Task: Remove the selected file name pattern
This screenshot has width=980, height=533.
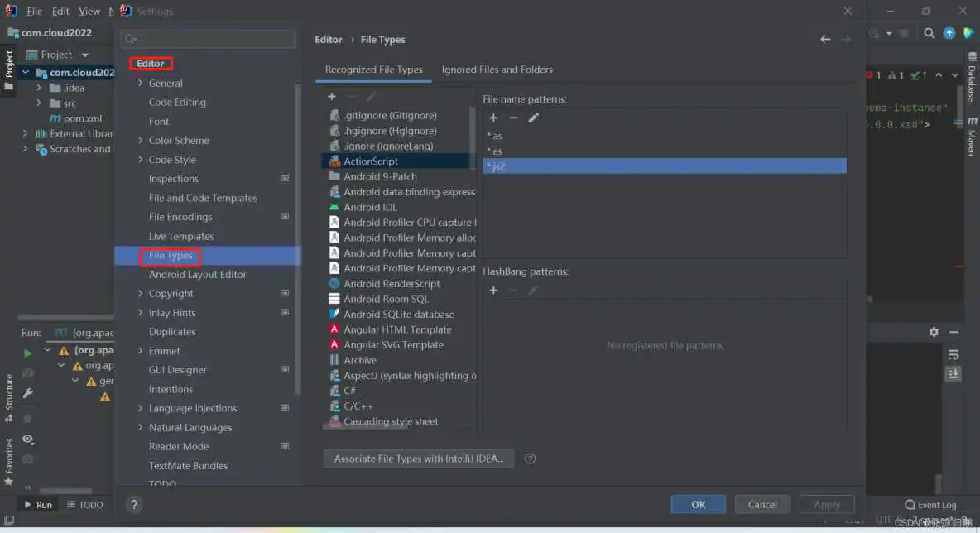Action: click(513, 118)
